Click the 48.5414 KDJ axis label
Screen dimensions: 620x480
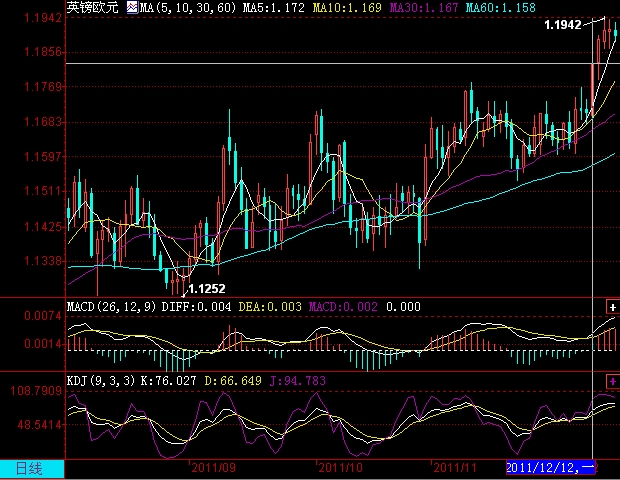tap(40, 425)
